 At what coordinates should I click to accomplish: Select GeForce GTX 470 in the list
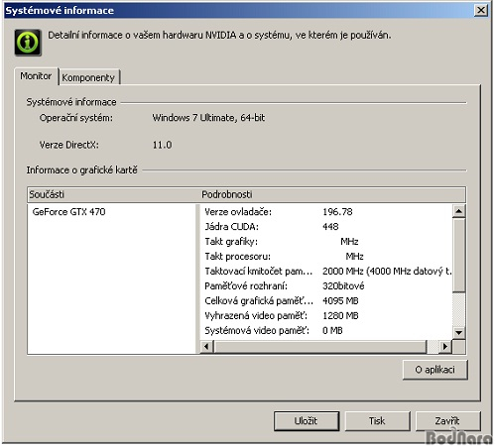68,212
